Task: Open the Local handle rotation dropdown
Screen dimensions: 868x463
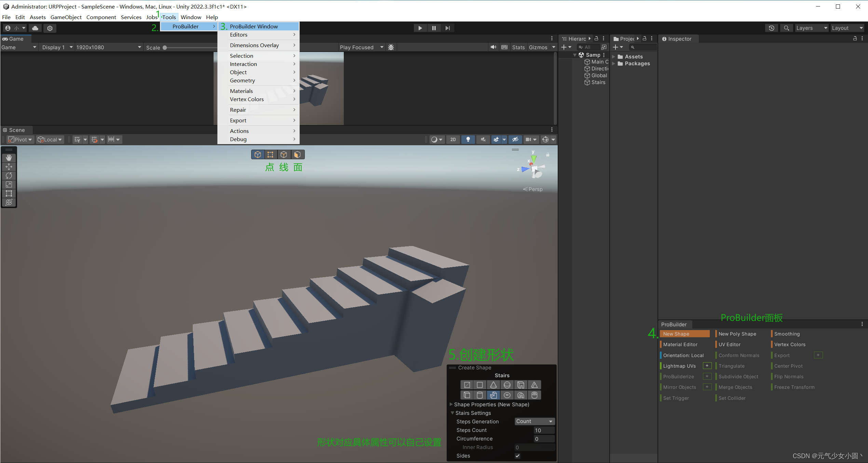Action: [50, 139]
